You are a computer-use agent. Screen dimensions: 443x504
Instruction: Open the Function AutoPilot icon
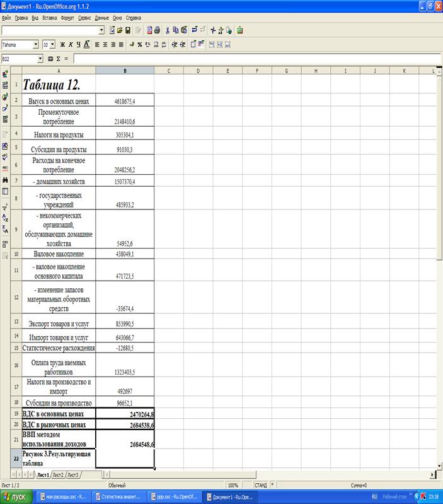tap(50, 59)
